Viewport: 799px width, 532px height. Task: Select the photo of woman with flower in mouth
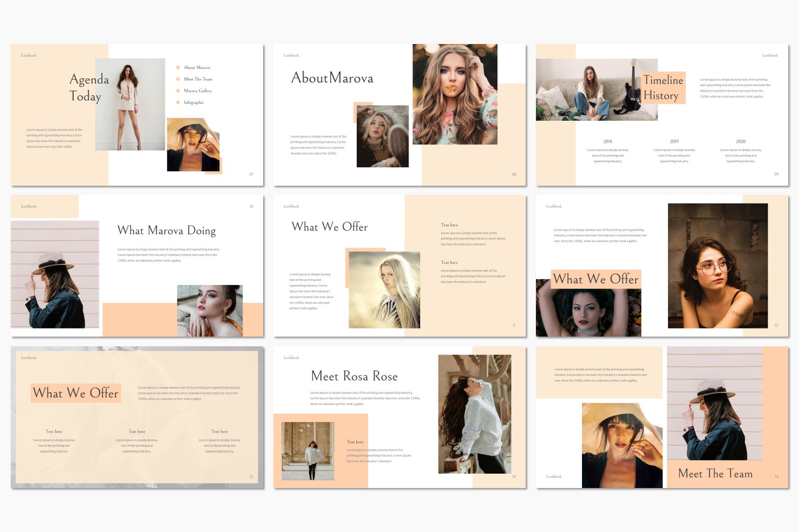pyautogui.click(x=455, y=94)
